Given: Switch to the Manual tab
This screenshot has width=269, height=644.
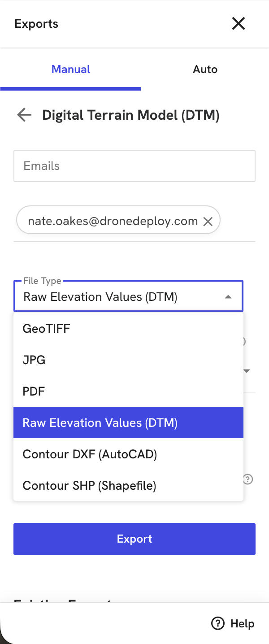Looking at the screenshot, I should pos(71,70).
